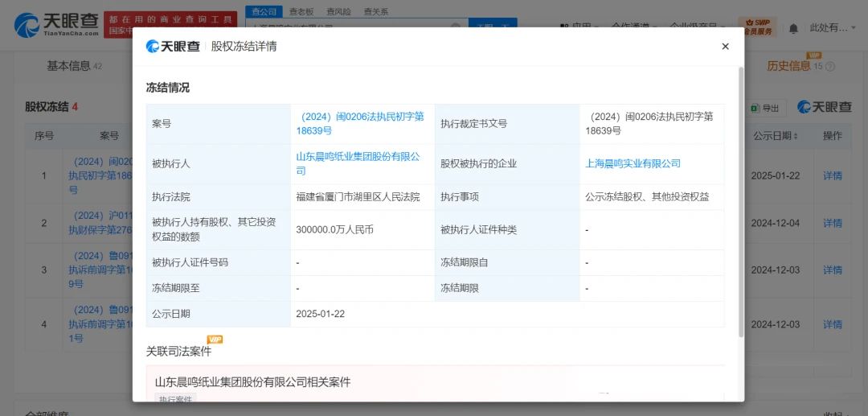Open 山东晨鸣纸业集团股份有限公司 company link
Screen dimensions: 868x416
tap(358, 163)
